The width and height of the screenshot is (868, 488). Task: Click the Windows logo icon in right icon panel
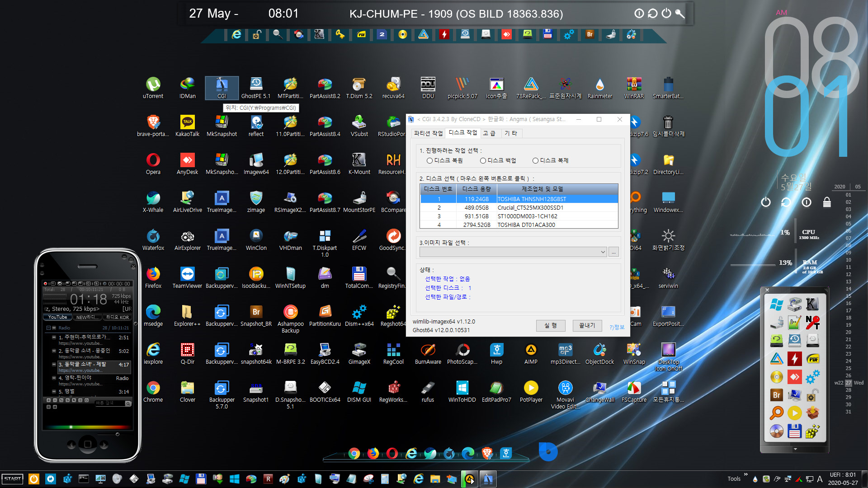coord(776,305)
